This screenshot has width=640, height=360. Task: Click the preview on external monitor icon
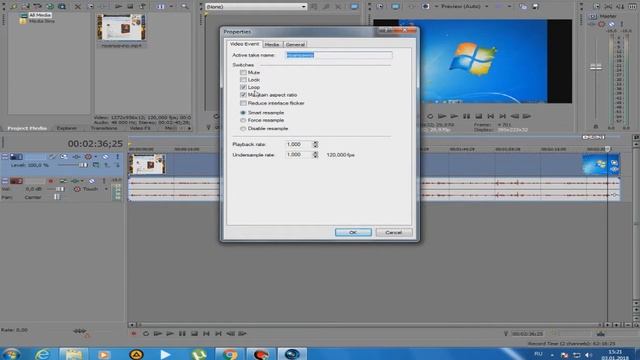(x=395, y=7)
